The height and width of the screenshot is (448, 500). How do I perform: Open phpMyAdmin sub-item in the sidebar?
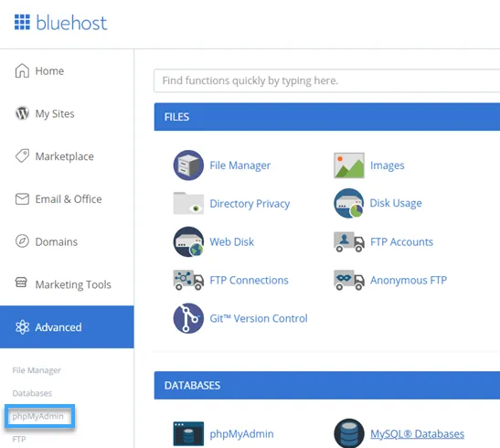(x=38, y=416)
